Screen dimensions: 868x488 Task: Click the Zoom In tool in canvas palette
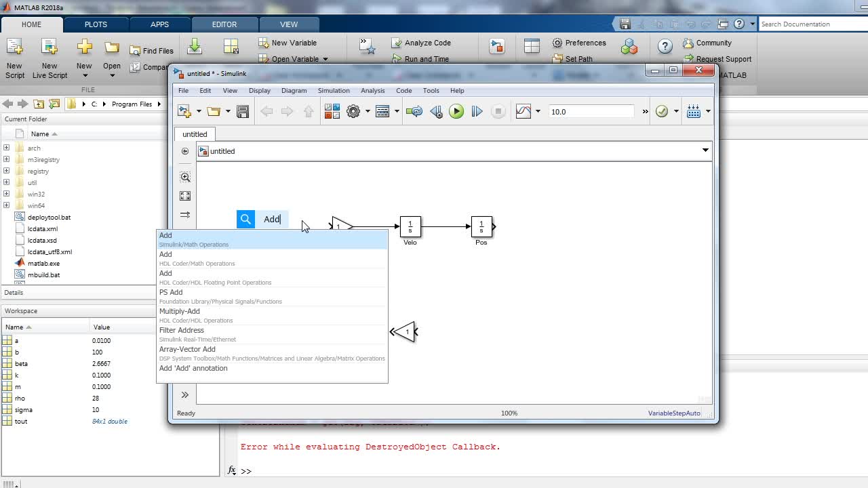[x=185, y=177]
